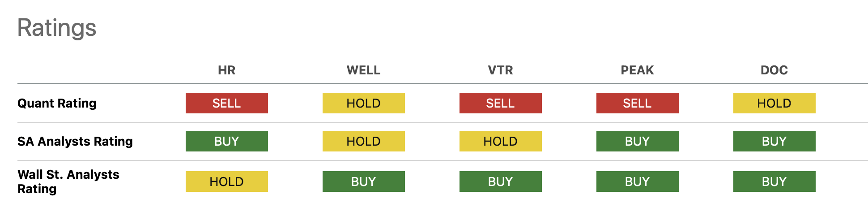Click DOC's Quant Rating HOLD badge

774,103
